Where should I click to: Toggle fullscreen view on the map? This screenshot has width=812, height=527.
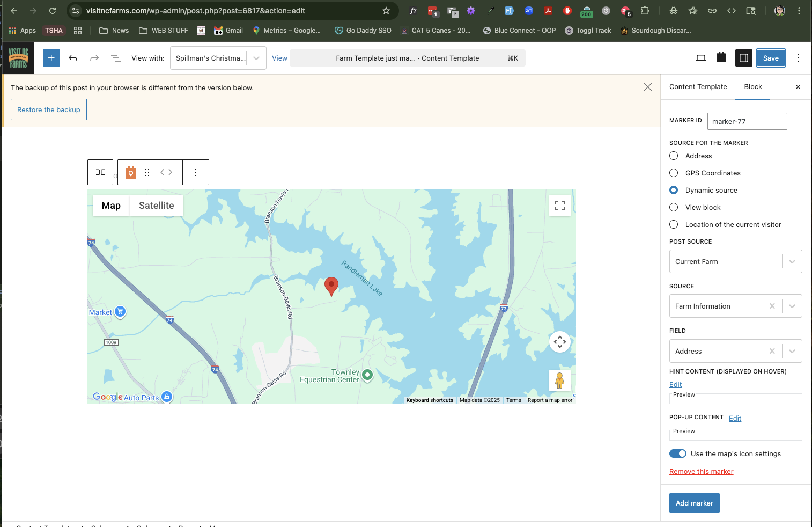click(x=559, y=206)
